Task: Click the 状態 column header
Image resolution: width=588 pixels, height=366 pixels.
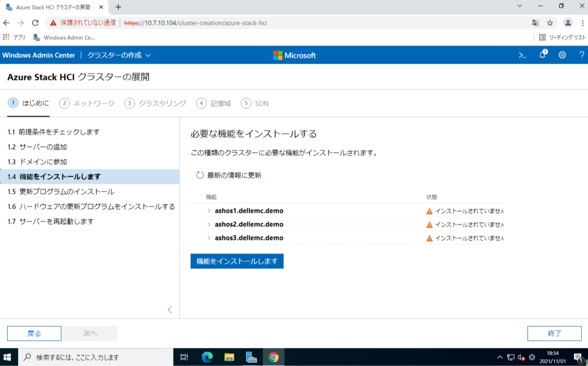Action: [x=432, y=197]
